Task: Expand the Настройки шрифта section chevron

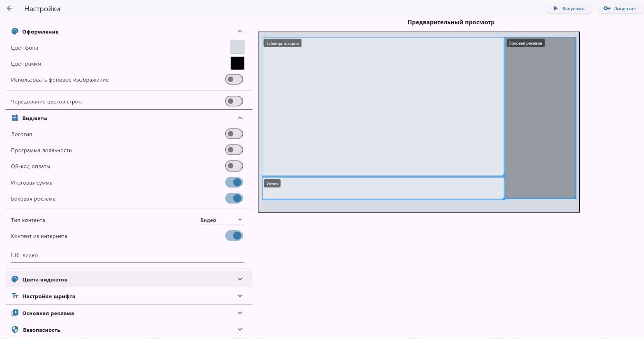Action: coord(240,296)
